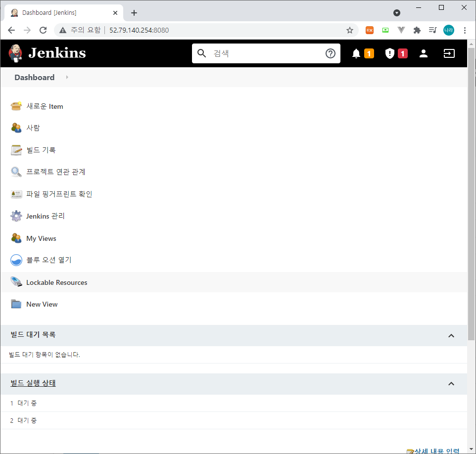Click the scrollbar down arrow
This screenshot has height=454, width=476.
click(x=471, y=449)
